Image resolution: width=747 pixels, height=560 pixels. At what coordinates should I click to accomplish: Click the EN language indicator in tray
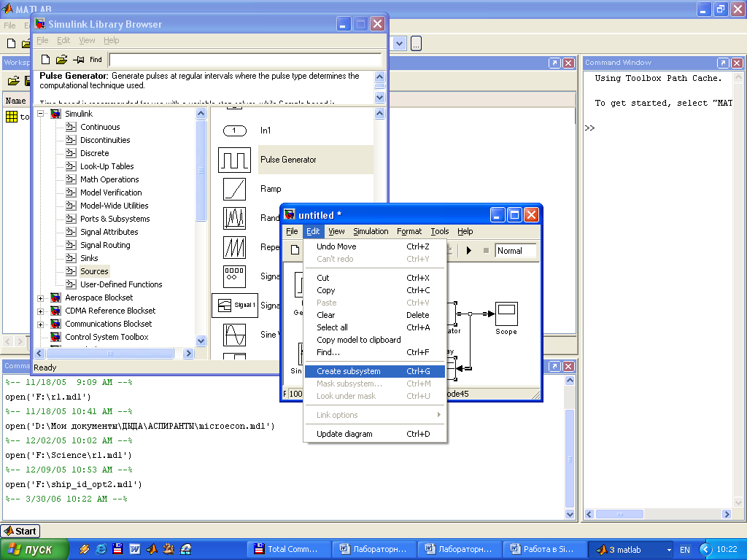pyautogui.click(x=684, y=550)
